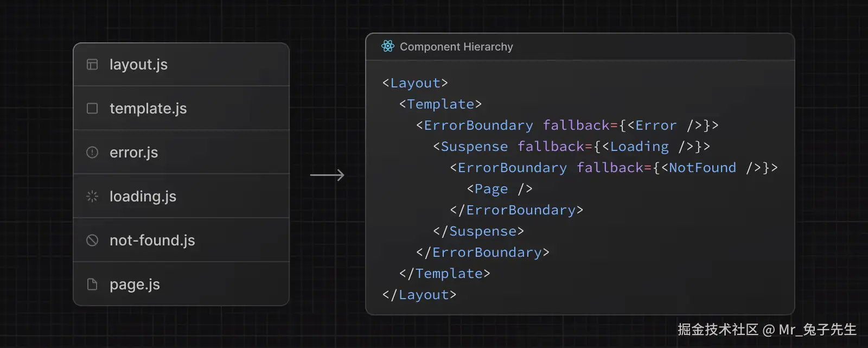Screen dimensions: 868x348
Task: Select the loading.js file name
Action: point(143,197)
